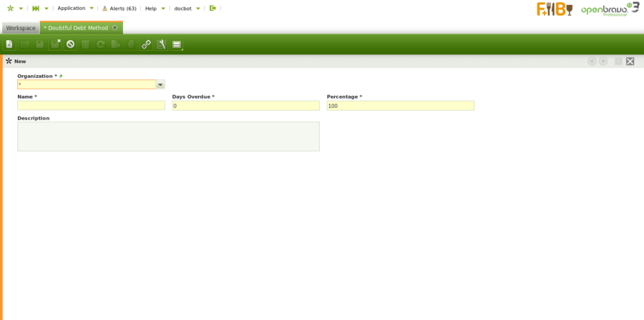
Task: Open Alerts (63) link
Action: click(119, 9)
